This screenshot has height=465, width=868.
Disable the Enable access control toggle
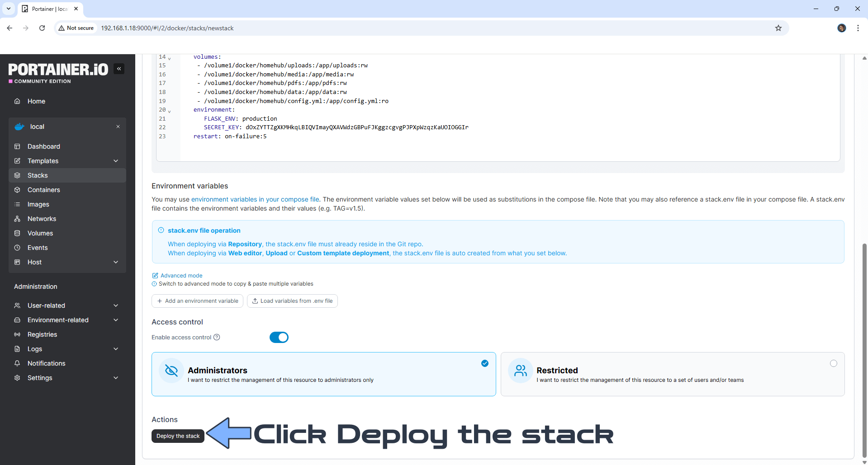[279, 338]
